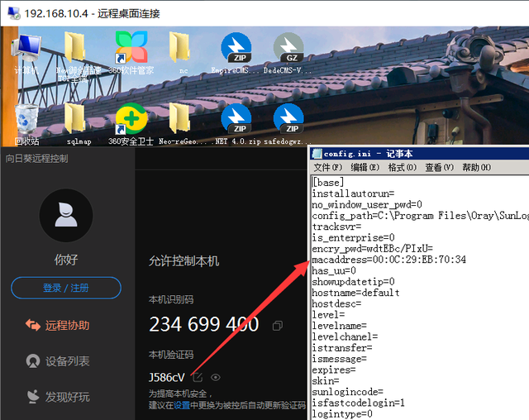Viewport: 529px width, 420px height.
Task: Click the encry_pwd=wdtEBc/PIxU= line
Action: pyautogui.click(x=372, y=249)
